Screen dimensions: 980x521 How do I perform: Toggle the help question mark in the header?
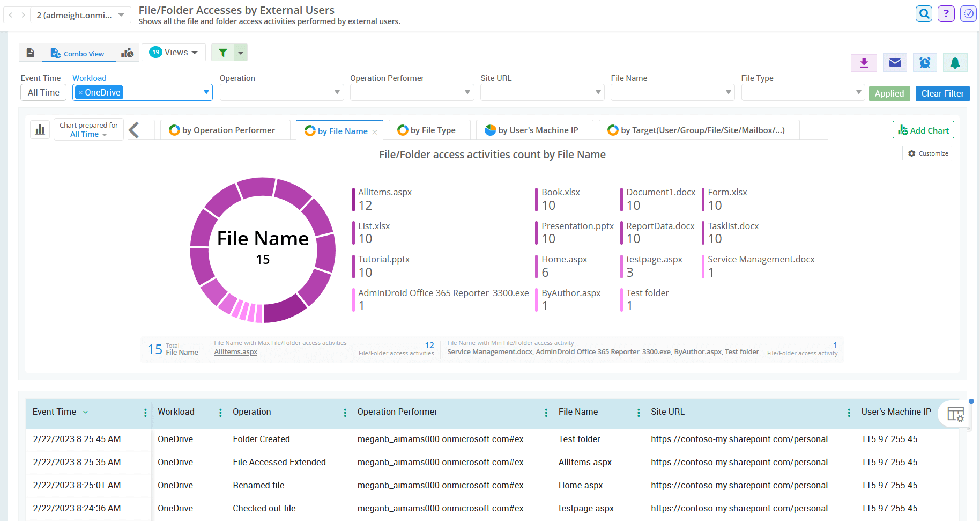[x=946, y=13]
